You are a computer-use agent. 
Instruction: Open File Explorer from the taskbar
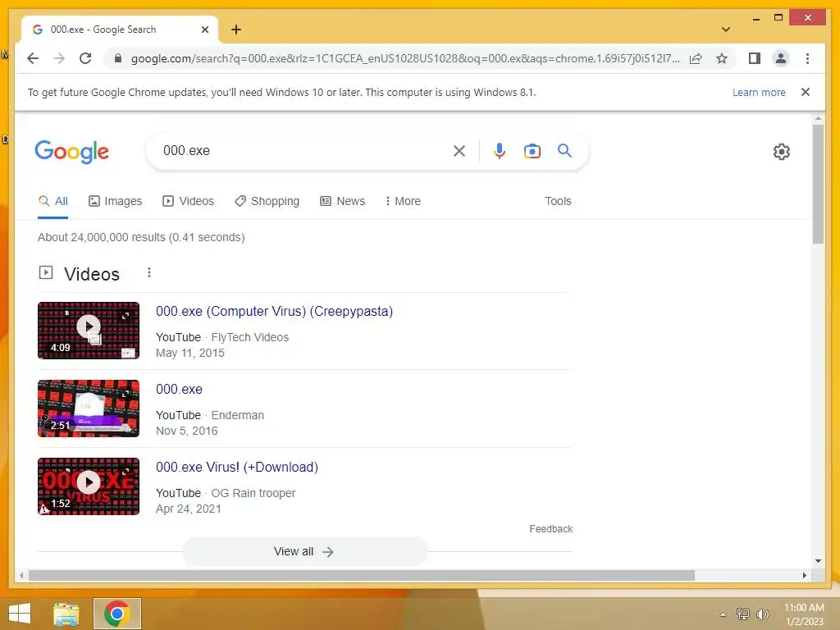click(x=66, y=614)
